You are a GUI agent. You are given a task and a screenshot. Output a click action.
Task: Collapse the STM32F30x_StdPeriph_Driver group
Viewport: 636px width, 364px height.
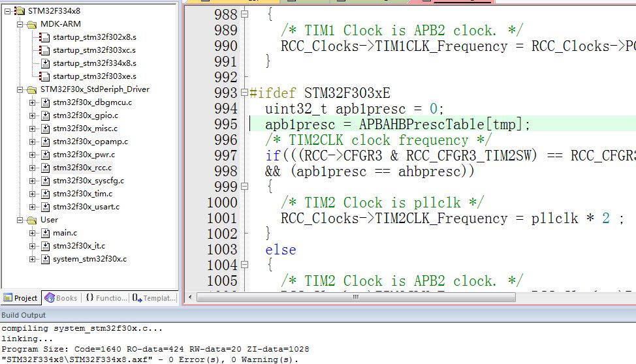(20, 89)
